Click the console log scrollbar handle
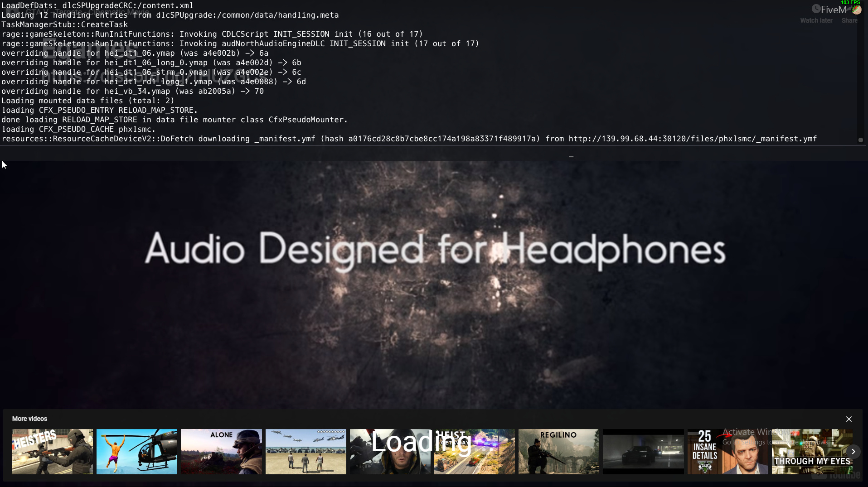The width and height of the screenshot is (868, 487). pos(861,140)
